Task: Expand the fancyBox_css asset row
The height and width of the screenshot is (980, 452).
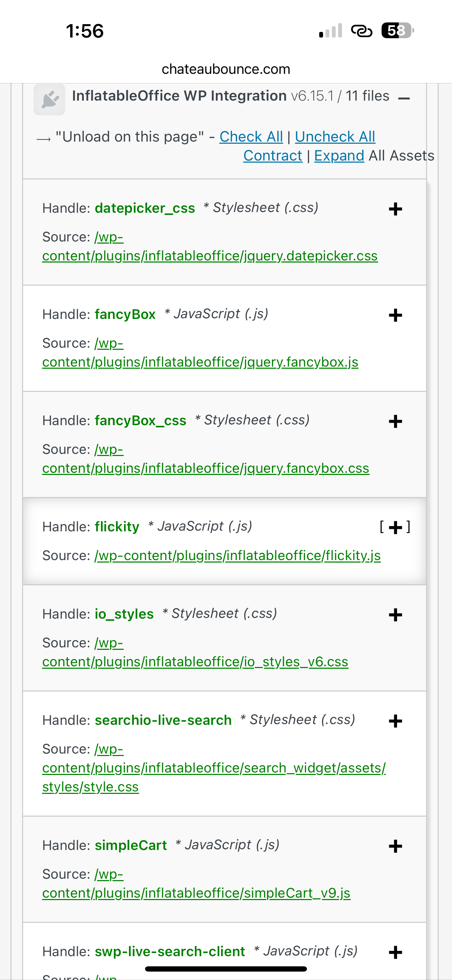Action: point(395,421)
